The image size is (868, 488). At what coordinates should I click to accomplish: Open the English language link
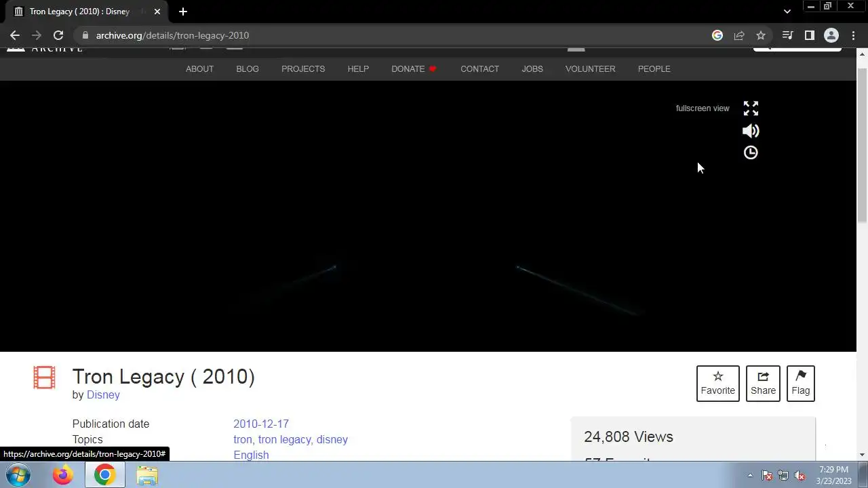click(251, 455)
